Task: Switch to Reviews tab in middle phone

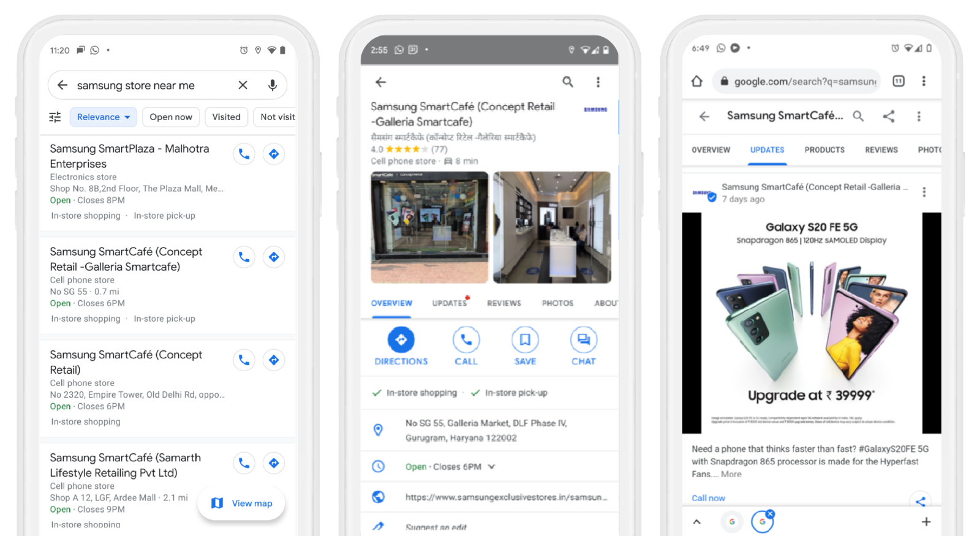Action: pyautogui.click(x=504, y=303)
